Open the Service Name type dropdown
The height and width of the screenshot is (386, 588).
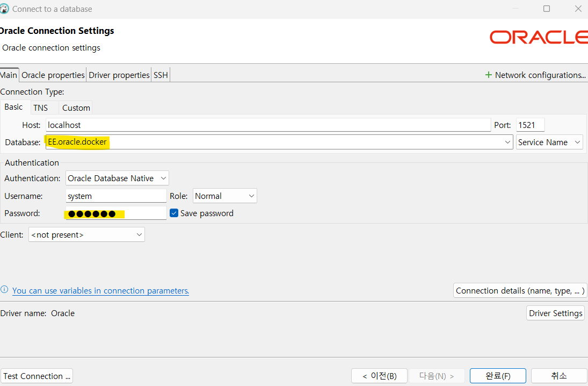[549, 142]
